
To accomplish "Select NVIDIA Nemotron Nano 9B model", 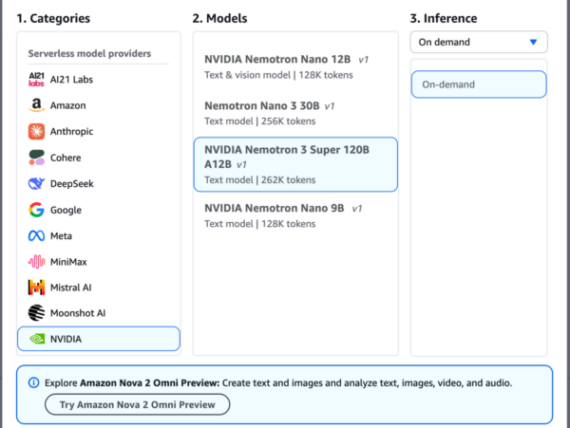I will click(295, 216).
